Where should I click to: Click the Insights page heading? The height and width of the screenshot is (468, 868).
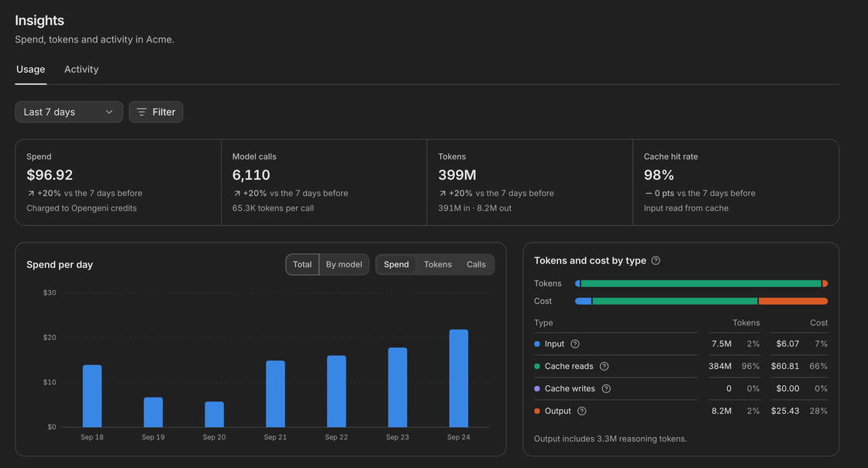40,20
